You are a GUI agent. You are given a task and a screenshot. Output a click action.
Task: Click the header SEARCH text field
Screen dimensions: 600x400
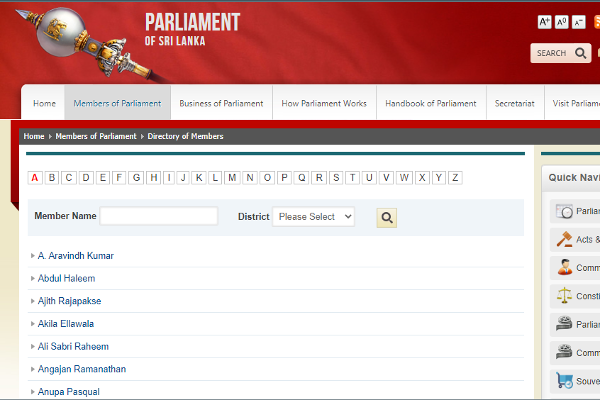pos(551,53)
